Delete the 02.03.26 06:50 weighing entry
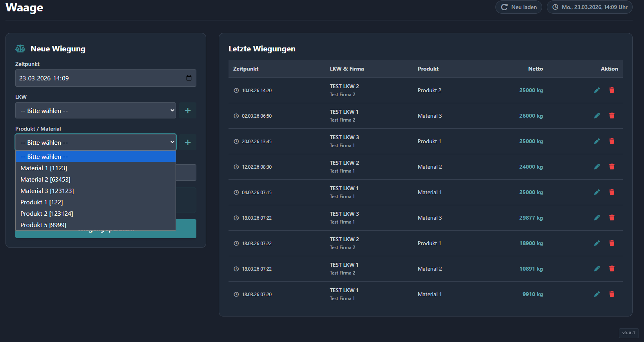Image resolution: width=644 pixels, height=342 pixels. tap(611, 116)
